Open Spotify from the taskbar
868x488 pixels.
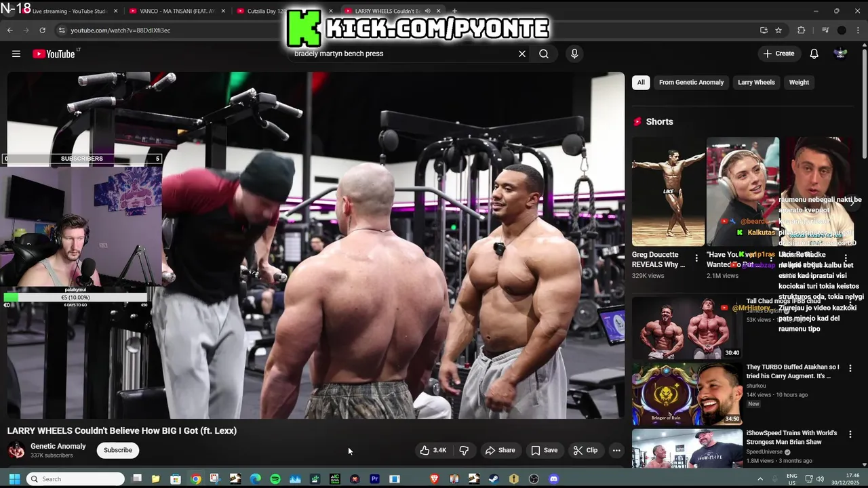click(275, 479)
